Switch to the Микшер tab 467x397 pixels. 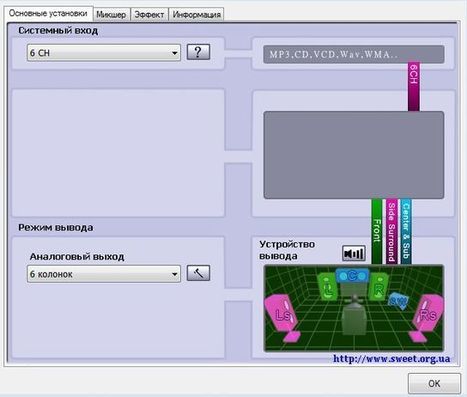tap(111, 15)
